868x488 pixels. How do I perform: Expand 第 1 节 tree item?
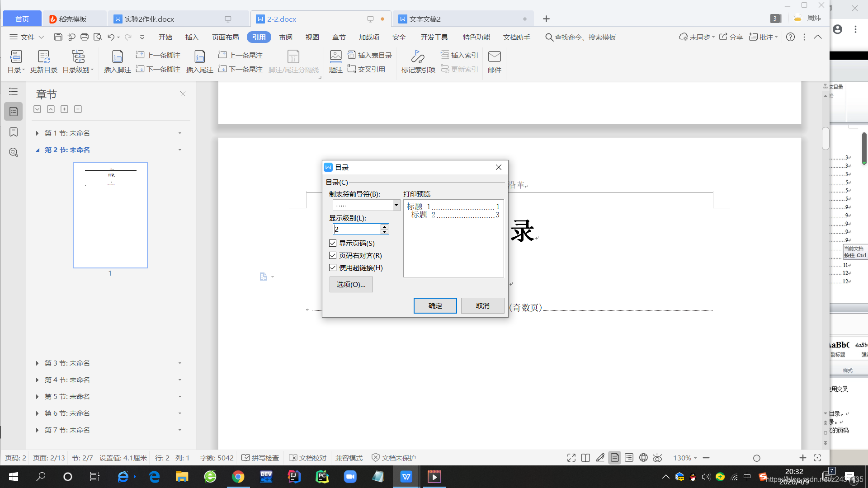click(x=37, y=133)
